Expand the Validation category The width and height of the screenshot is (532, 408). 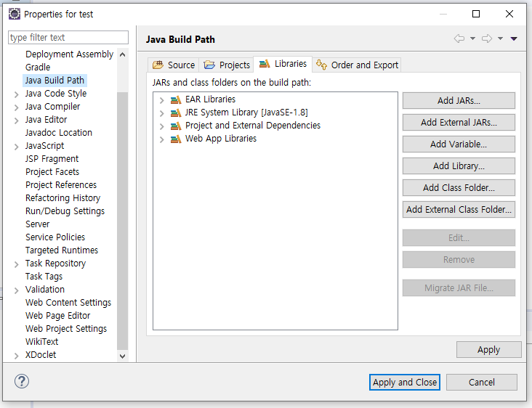point(16,290)
